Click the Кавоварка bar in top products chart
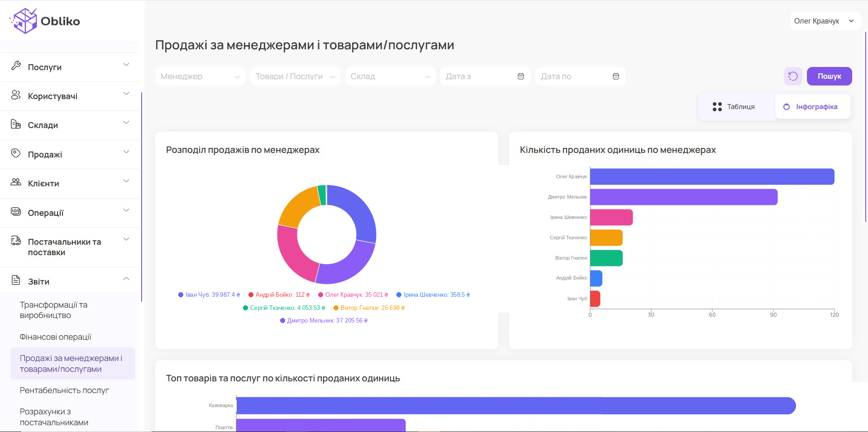Image resolution: width=868 pixels, height=432 pixels. click(x=516, y=406)
